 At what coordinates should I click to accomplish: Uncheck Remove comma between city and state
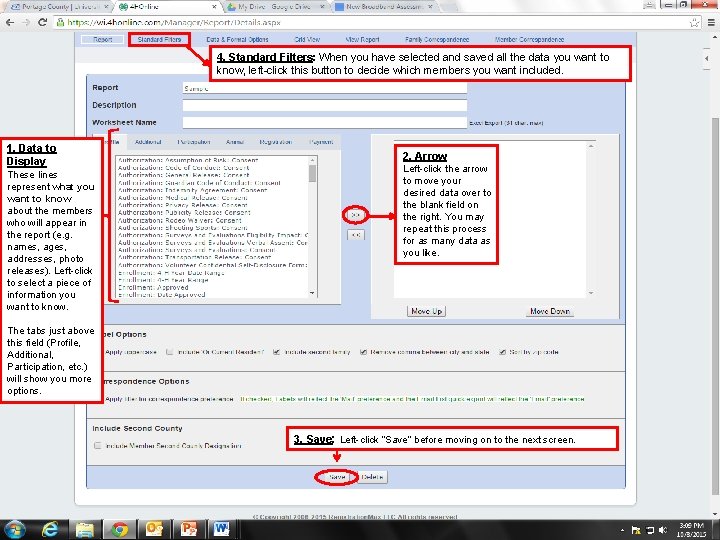363,352
